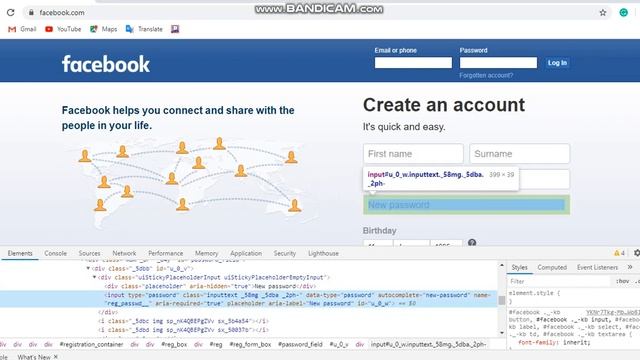Select the placeholder div New password line
640x360 pixels.
click(210, 286)
